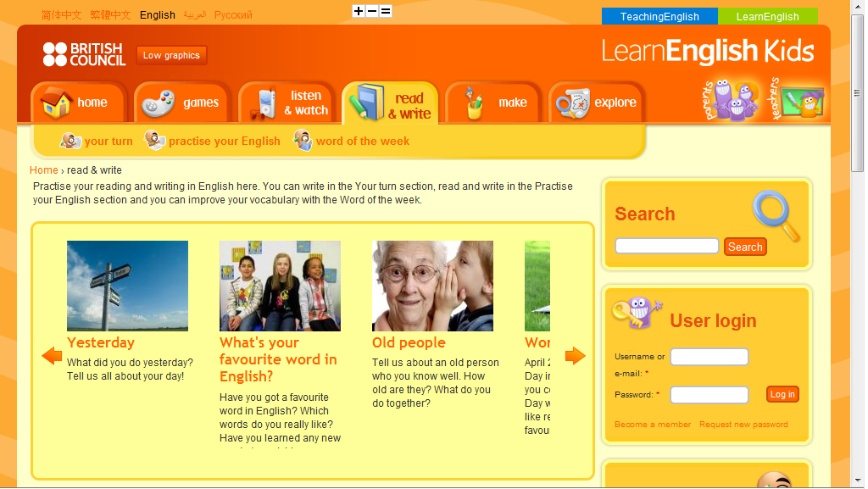Click the Become a member link
Viewport: 868px width, 489px height.
click(653, 425)
